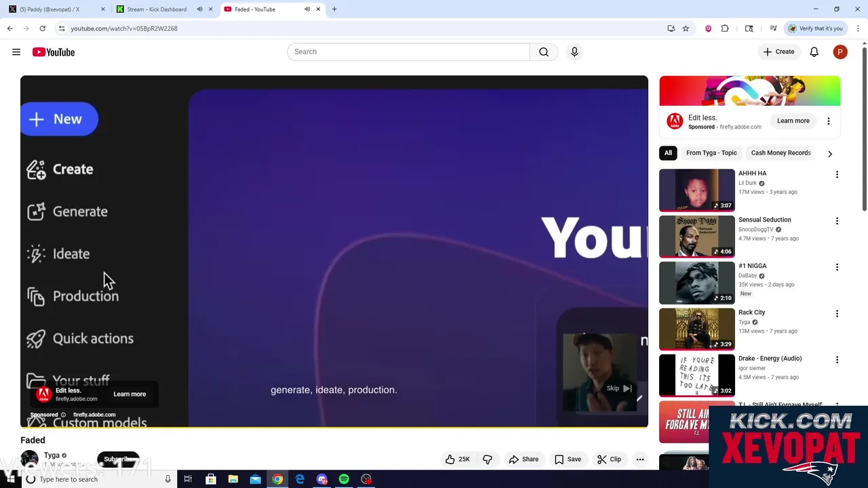Image resolution: width=868 pixels, height=488 pixels.
Task: Open the Windows Start menu
Action: click(10, 479)
